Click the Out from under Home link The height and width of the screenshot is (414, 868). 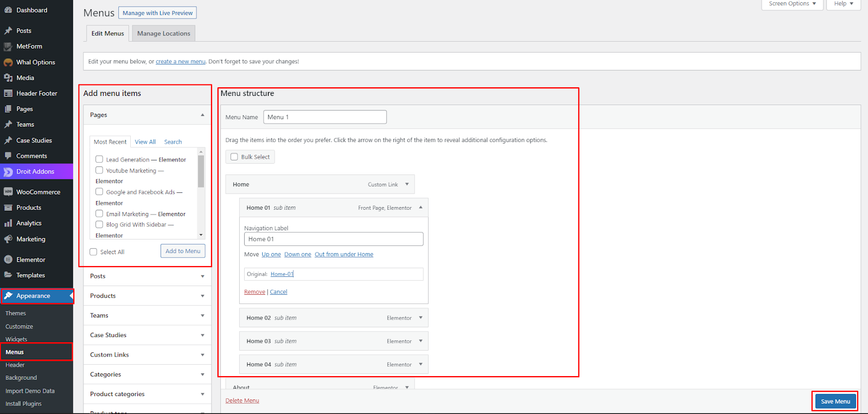click(344, 255)
